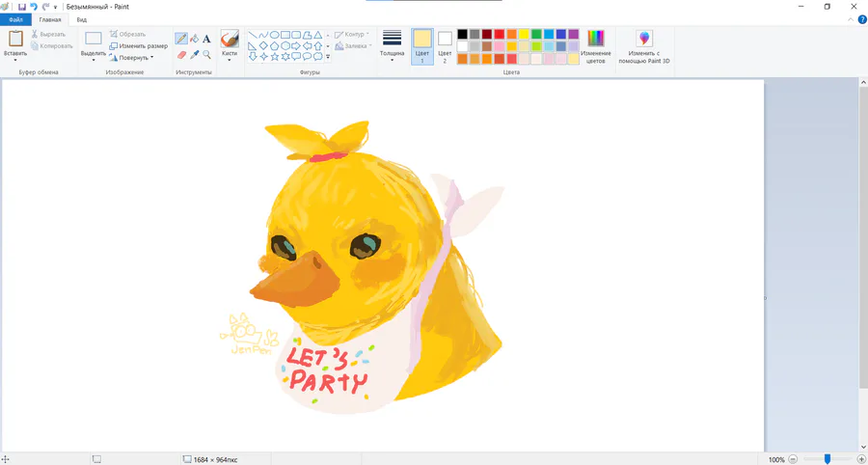Pick the four-point star shape
This screenshot has height=465, width=868.
click(263, 57)
